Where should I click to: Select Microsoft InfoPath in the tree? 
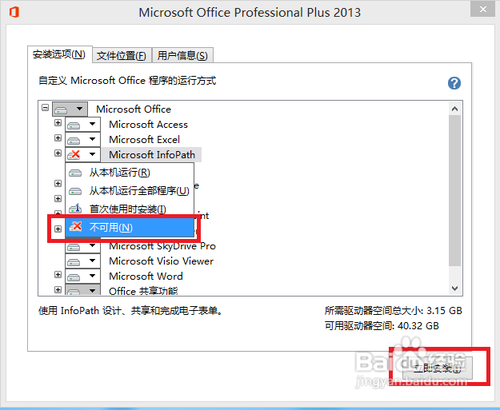[x=152, y=155]
